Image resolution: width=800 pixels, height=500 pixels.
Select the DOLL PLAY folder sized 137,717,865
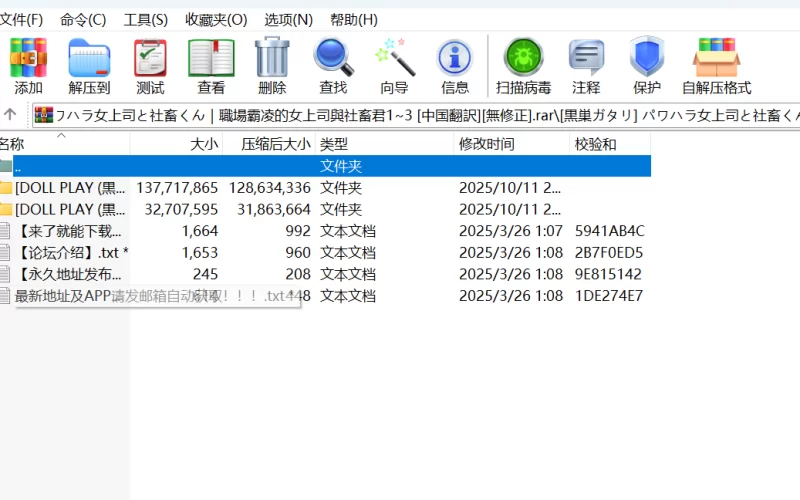[x=326, y=188]
